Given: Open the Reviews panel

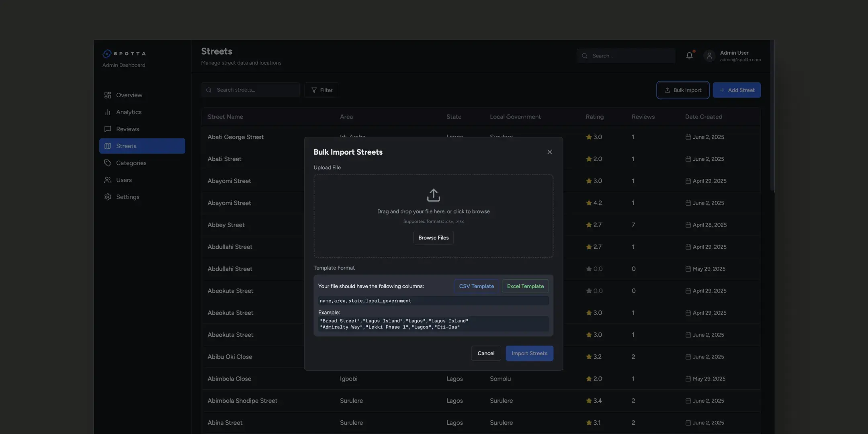Looking at the screenshot, I should (107, 129).
